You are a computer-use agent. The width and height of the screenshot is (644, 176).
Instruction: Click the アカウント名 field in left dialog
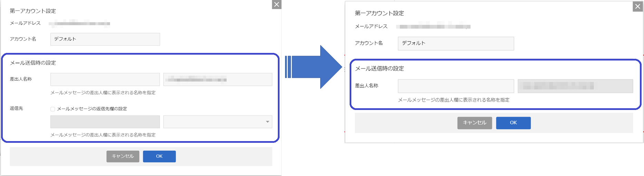[105, 39]
